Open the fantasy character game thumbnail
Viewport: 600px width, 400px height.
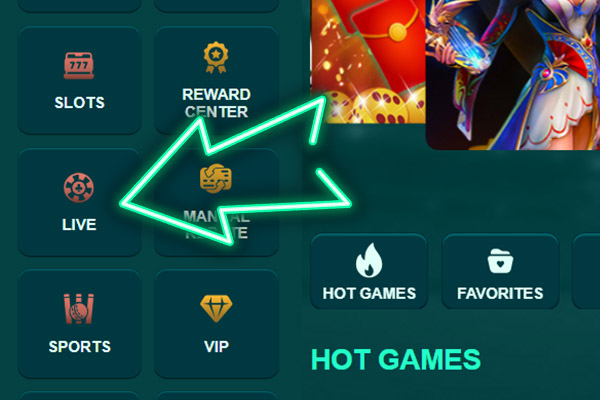coord(513,75)
